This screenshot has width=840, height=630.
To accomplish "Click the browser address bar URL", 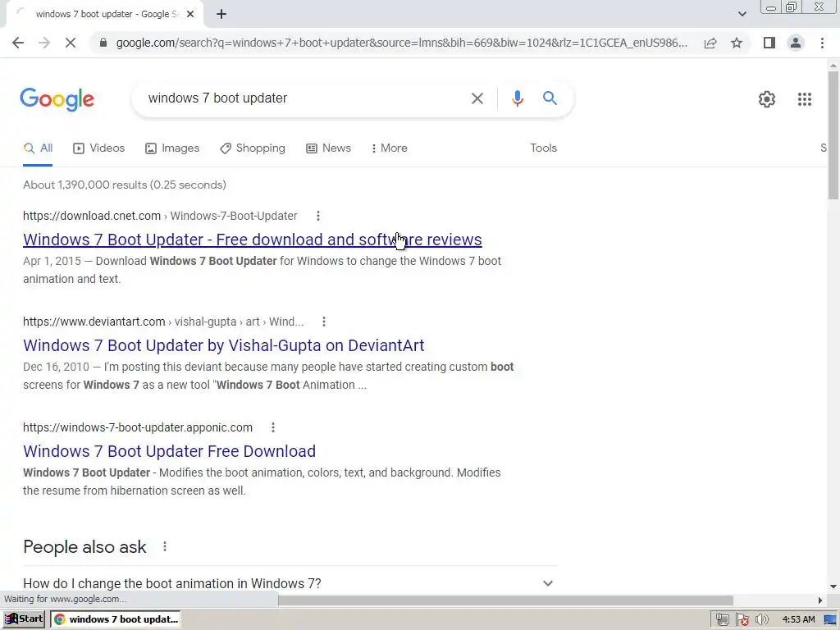I will coord(402,43).
